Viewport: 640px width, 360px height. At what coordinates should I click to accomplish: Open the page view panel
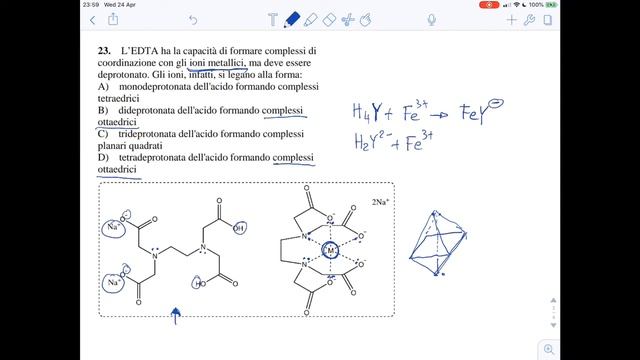[x=548, y=20]
